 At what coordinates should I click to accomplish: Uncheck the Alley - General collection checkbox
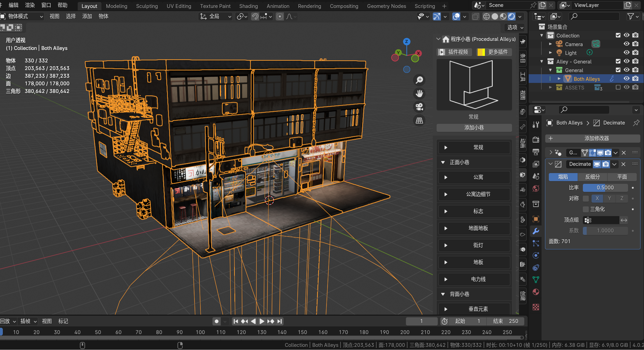618,61
